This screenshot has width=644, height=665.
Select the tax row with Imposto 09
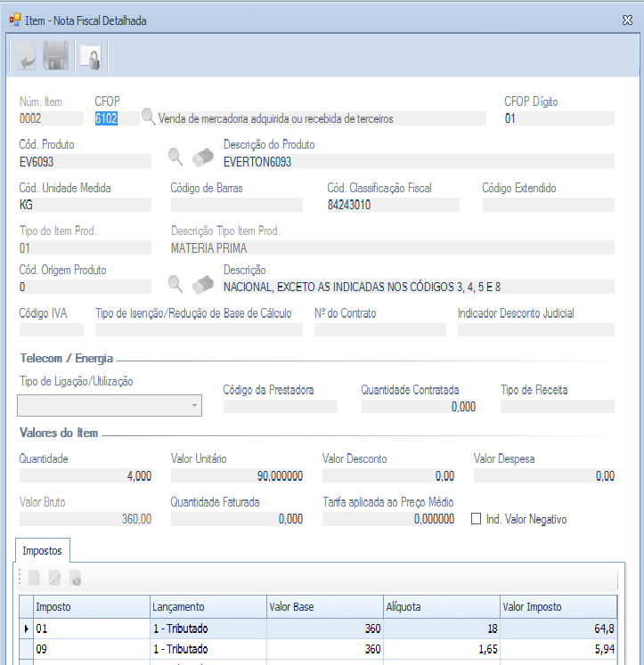(89, 649)
